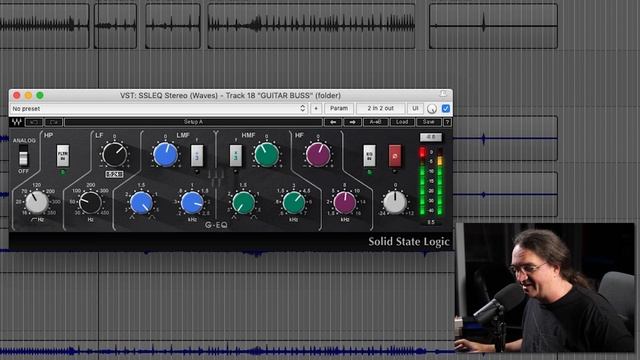Click the HP frequency white knob
640x360 pixels.
click(x=37, y=202)
